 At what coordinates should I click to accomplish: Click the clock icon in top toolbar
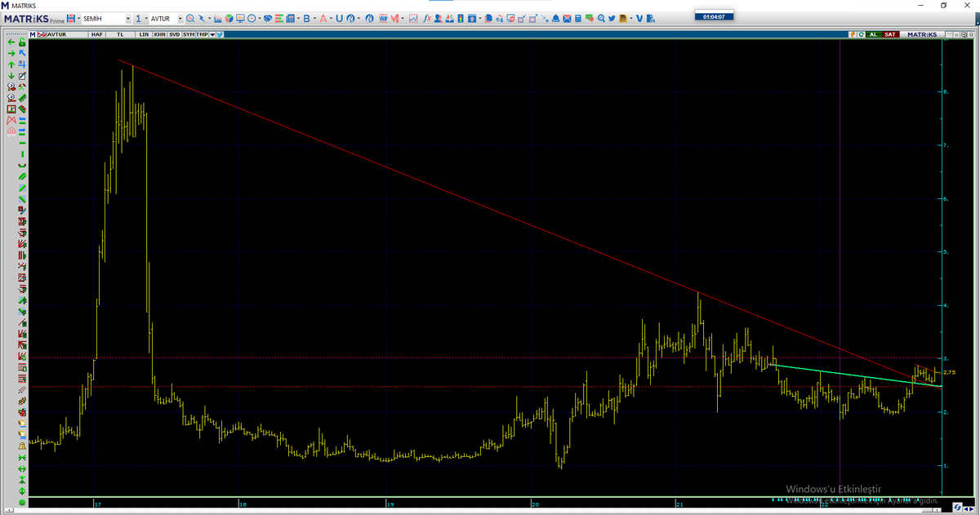(x=251, y=19)
